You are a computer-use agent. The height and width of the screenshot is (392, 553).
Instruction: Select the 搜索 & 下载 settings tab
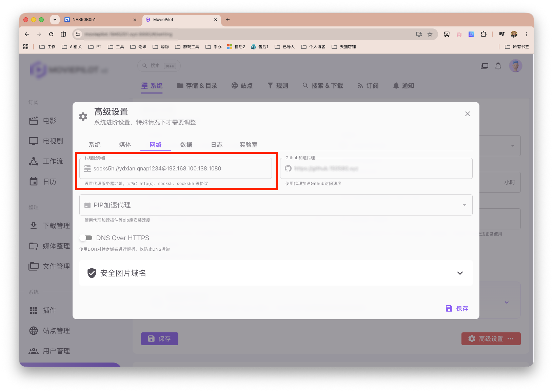click(x=323, y=86)
